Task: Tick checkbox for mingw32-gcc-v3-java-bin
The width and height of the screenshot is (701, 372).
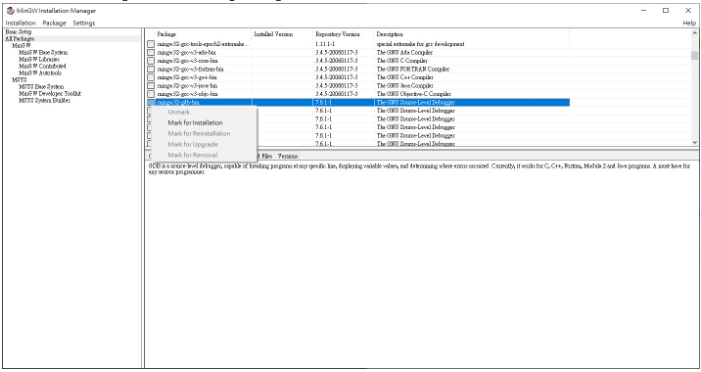Action: click(151, 86)
